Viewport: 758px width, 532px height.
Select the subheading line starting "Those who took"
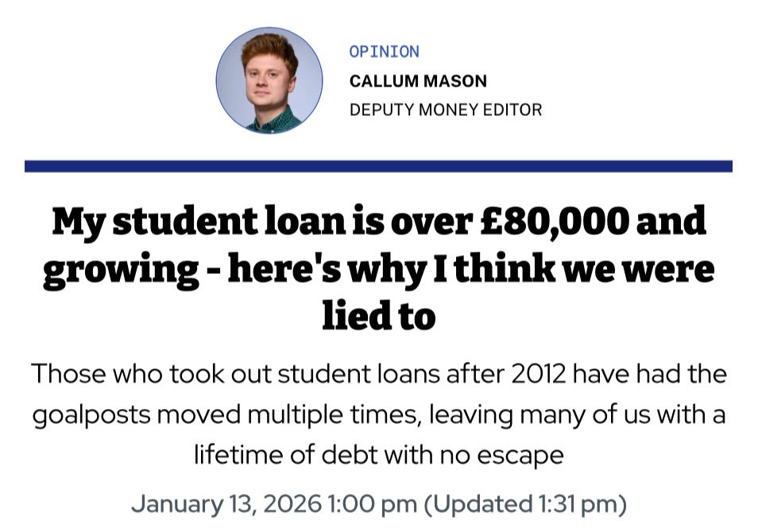(379, 374)
